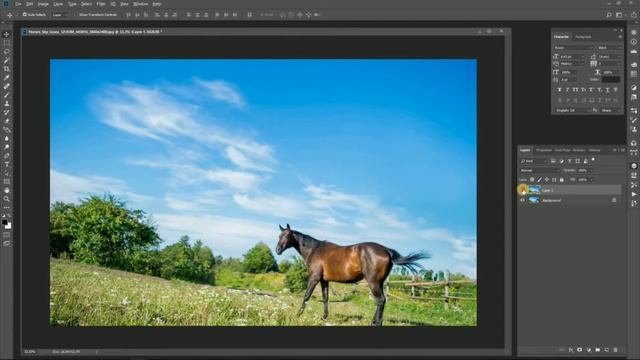Select the Clone Stamp tool

coord(7,104)
